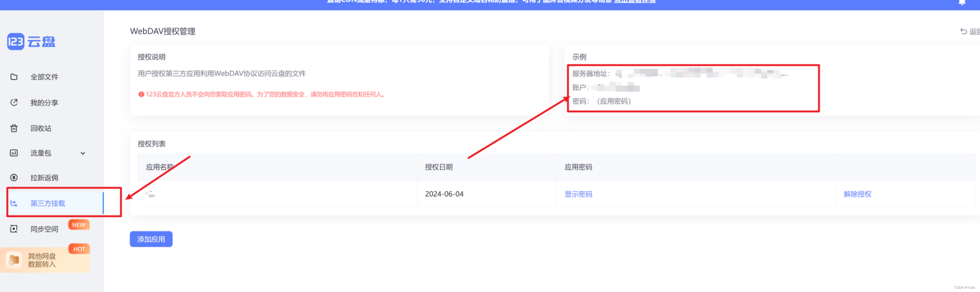Click the 123云盘 logo
Screen dimensions: 980x292
[x=31, y=41]
